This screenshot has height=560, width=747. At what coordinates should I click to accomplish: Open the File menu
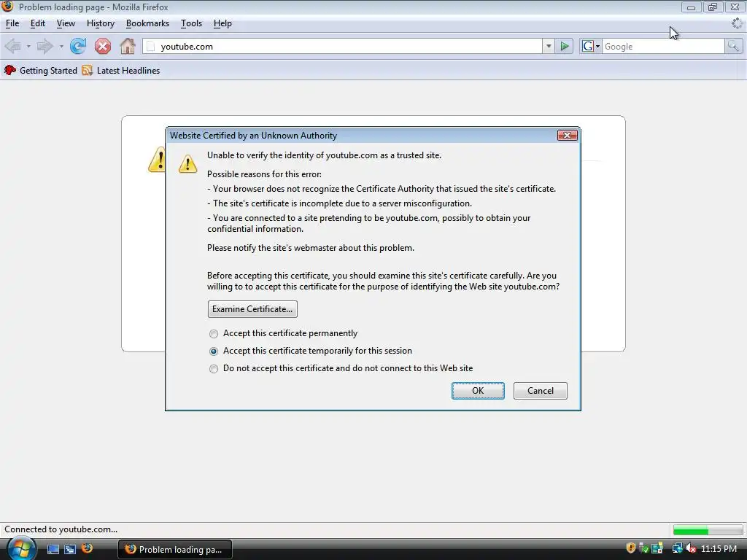click(12, 23)
